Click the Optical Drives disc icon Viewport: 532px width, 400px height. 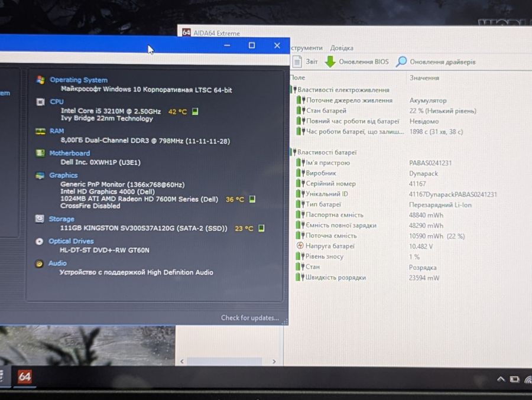tap(40, 241)
